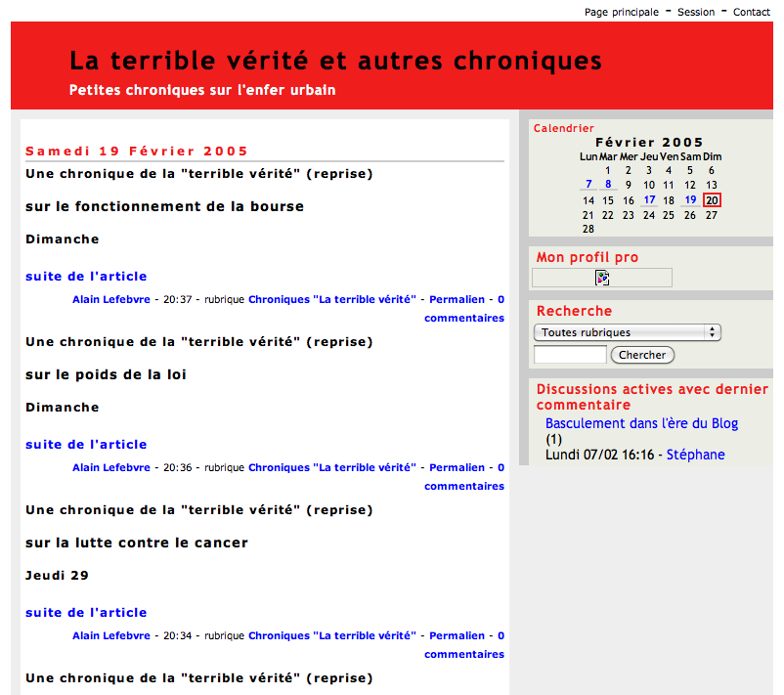Select day 8 in the calendar
The width and height of the screenshot is (784, 695).
coord(608,184)
